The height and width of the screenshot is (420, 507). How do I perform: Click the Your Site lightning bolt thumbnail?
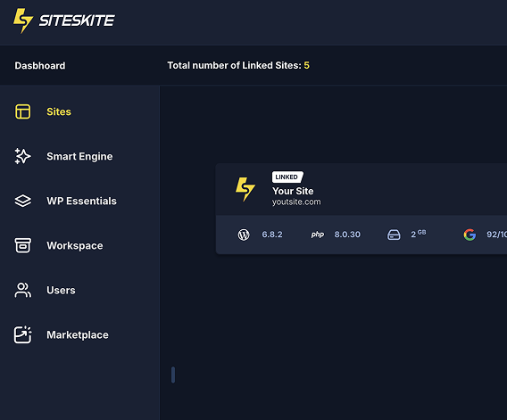pyautogui.click(x=245, y=189)
